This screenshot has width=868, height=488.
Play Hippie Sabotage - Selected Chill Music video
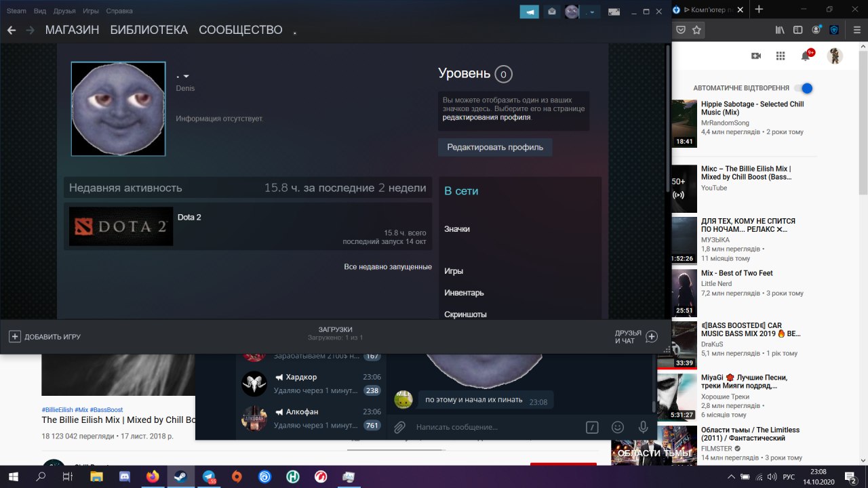pyautogui.click(x=752, y=108)
